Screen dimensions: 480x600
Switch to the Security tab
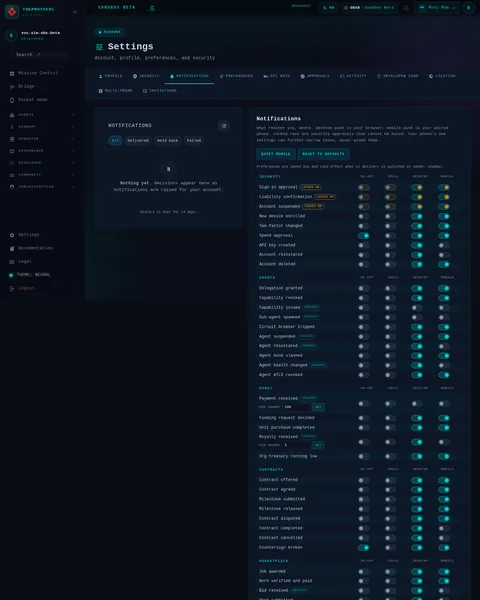coord(146,76)
